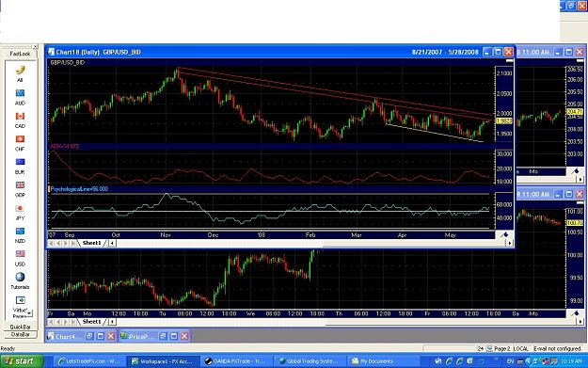Go to first sheet in GBP/USD chart
Image resolution: width=588 pixels, height=368 pixels.
(51, 243)
